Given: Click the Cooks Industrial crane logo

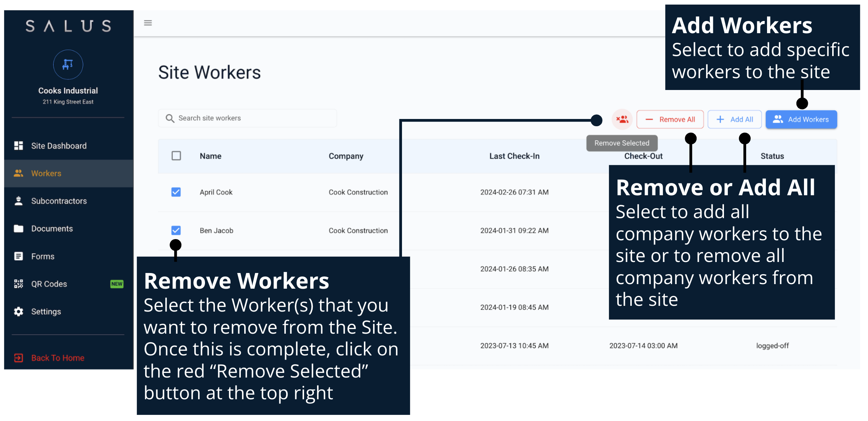Looking at the screenshot, I should click(x=68, y=65).
